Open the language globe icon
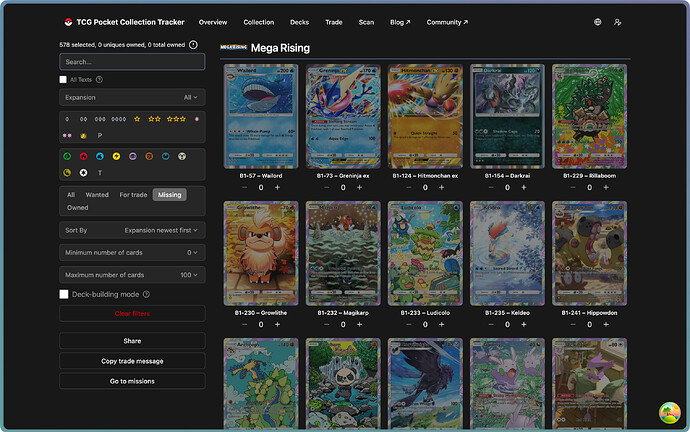This screenshot has width=690, height=432. coord(597,22)
